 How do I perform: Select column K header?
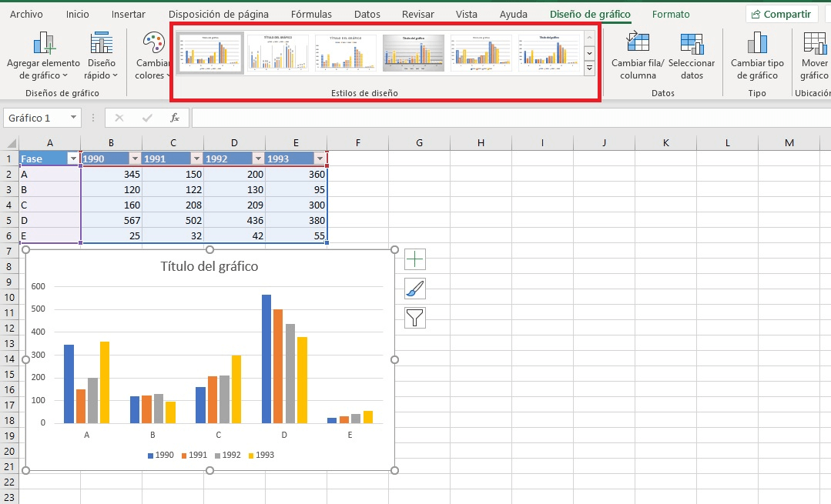(665, 143)
